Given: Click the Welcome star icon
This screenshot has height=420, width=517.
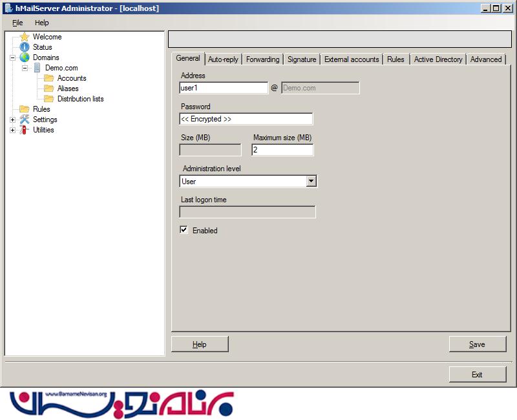Looking at the screenshot, I should coord(25,37).
